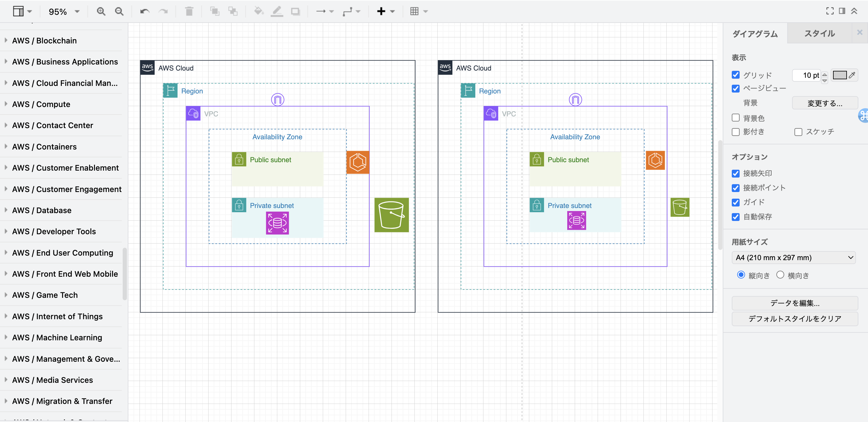Select the 横向き radio button
This screenshot has width=868, height=422.
(780, 275)
